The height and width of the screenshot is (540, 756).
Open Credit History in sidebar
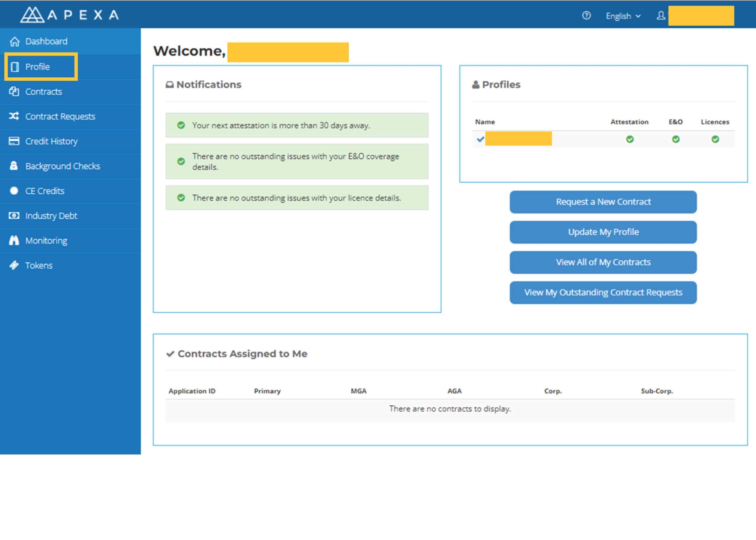(52, 141)
